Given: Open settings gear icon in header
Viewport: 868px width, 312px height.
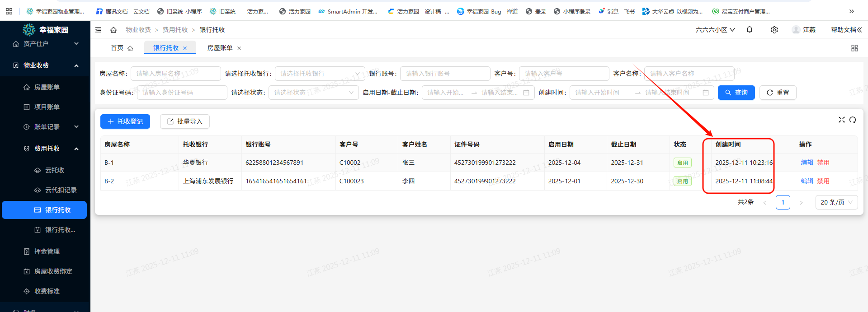Looking at the screenshot, I should click(774, 30).
